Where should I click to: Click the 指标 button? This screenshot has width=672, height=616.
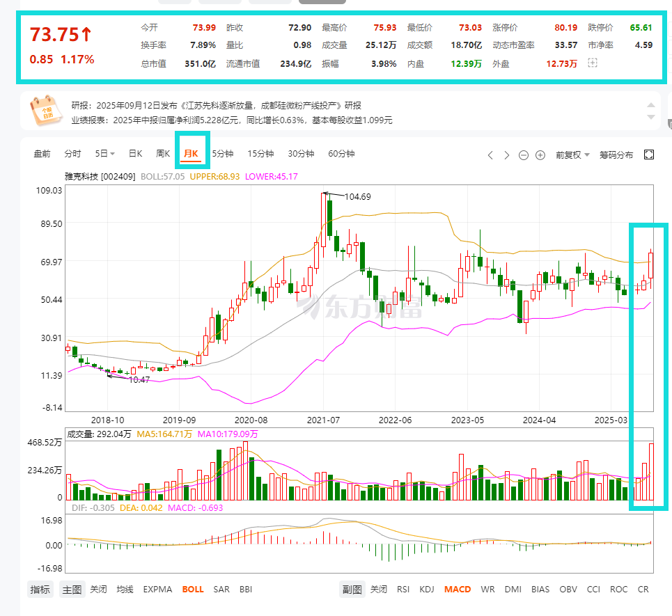(x=40, y=590)
